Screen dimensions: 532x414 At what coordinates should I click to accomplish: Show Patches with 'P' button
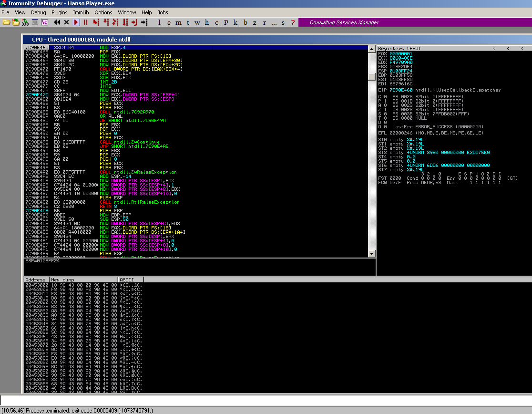click(x=226, y=22)
